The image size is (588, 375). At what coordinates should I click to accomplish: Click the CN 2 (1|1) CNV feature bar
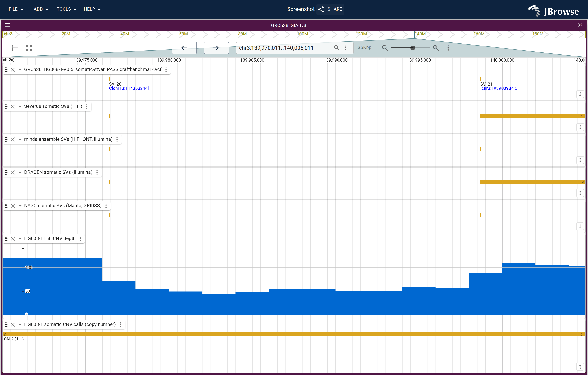coord(294,334)
